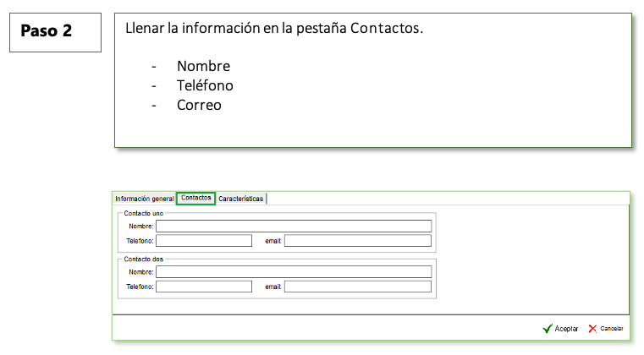The image size is (644, 355).
Task: Click the Telefono field in Contacto uno
Action: pyautogui.click(x=204, y=241)
